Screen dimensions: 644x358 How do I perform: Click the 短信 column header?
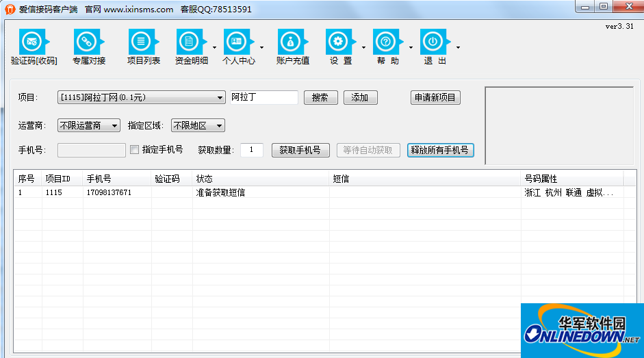425,179
